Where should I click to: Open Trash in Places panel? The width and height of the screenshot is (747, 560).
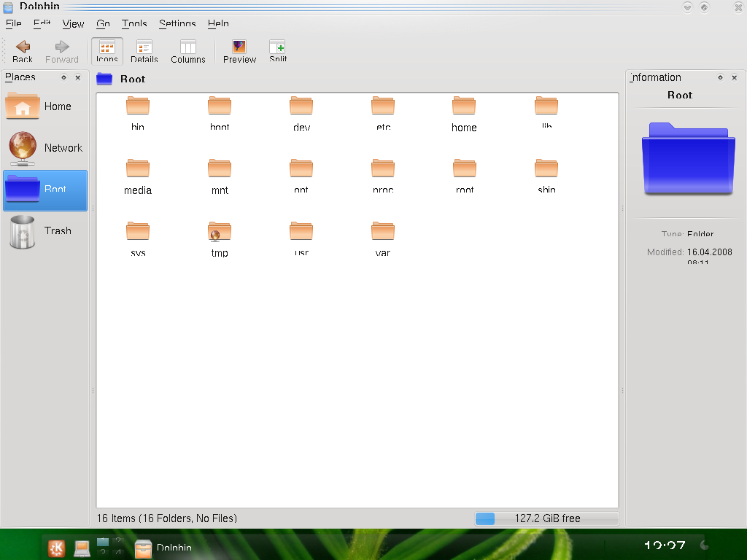(44, 231)
